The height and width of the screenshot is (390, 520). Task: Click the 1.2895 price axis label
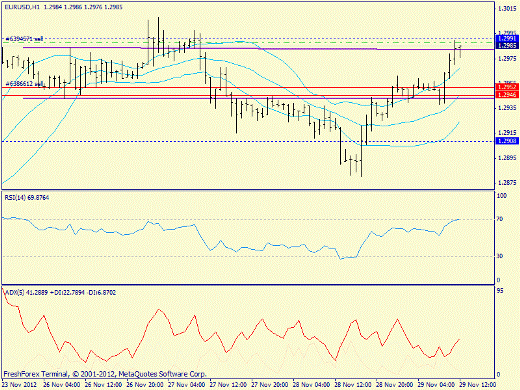point(507,158)
